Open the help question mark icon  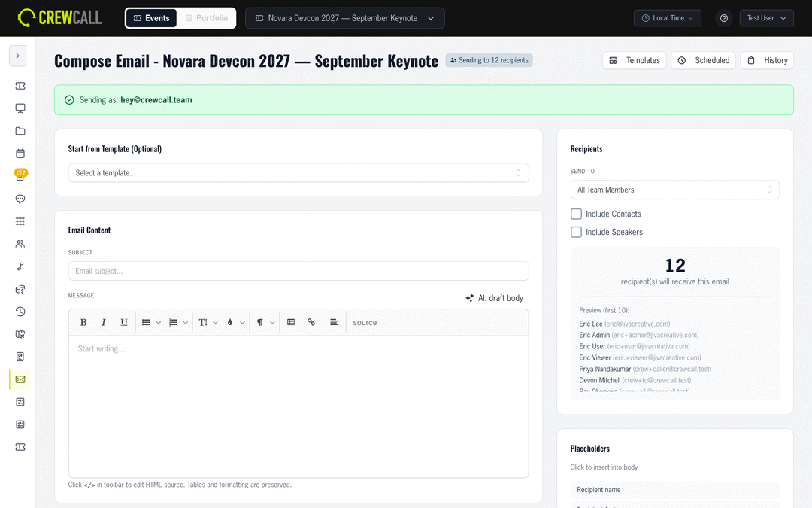[724, 18]
